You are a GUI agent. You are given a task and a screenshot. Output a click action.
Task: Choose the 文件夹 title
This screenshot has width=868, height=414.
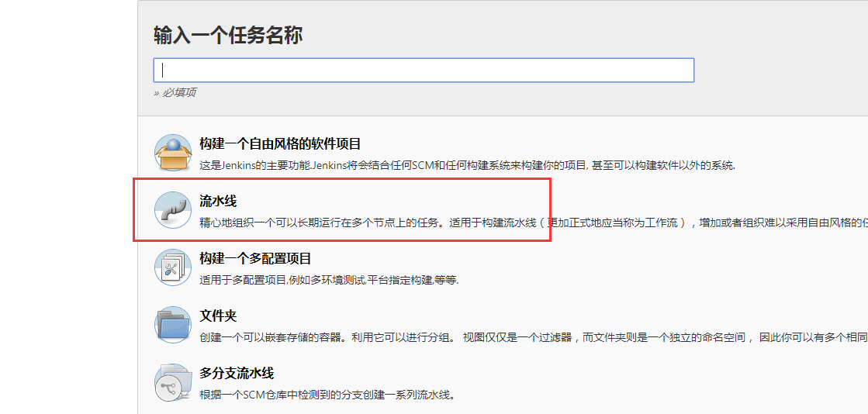[x=218, y=316]
